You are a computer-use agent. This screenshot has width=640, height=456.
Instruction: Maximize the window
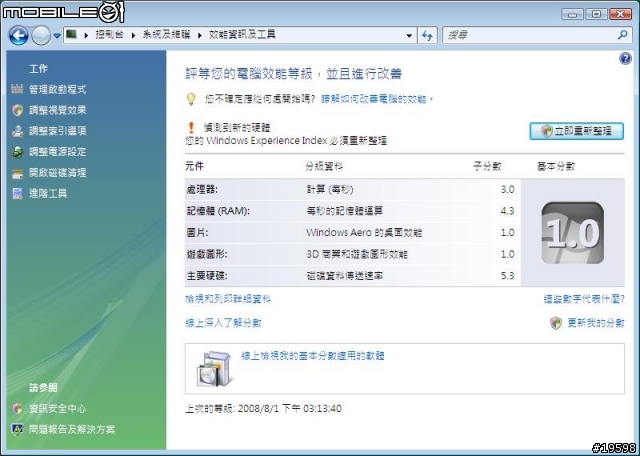pyautogui.click(x=596, y=14)
